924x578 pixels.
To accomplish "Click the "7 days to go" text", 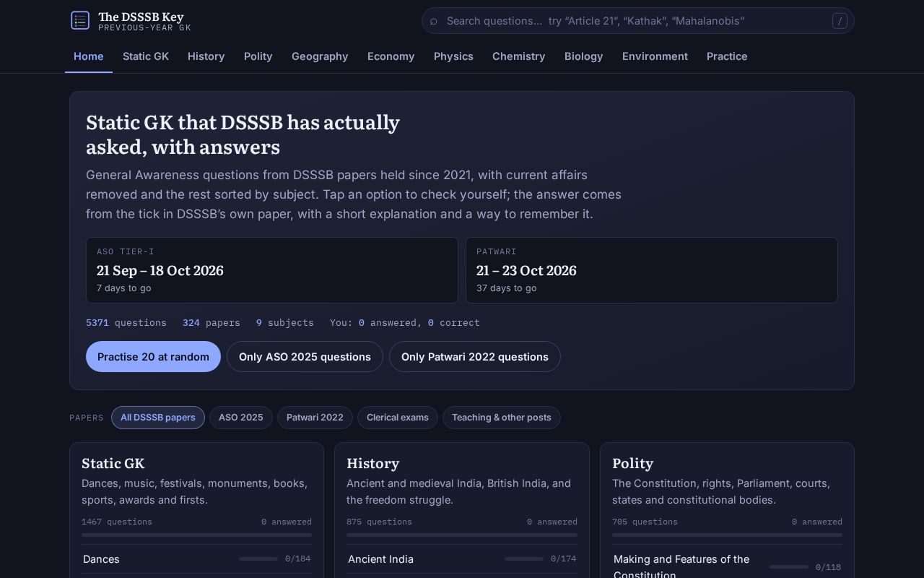I will pyautogui.click(x=124, y=288).
